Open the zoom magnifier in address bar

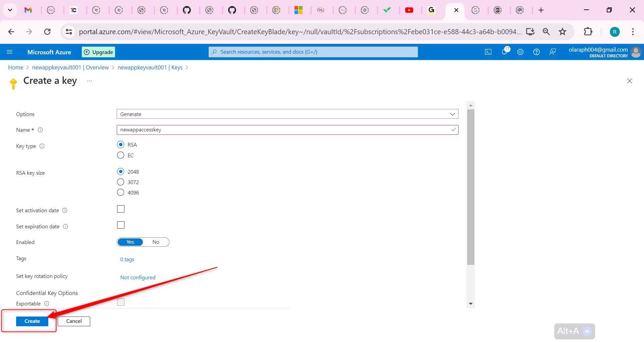(546, 32)
